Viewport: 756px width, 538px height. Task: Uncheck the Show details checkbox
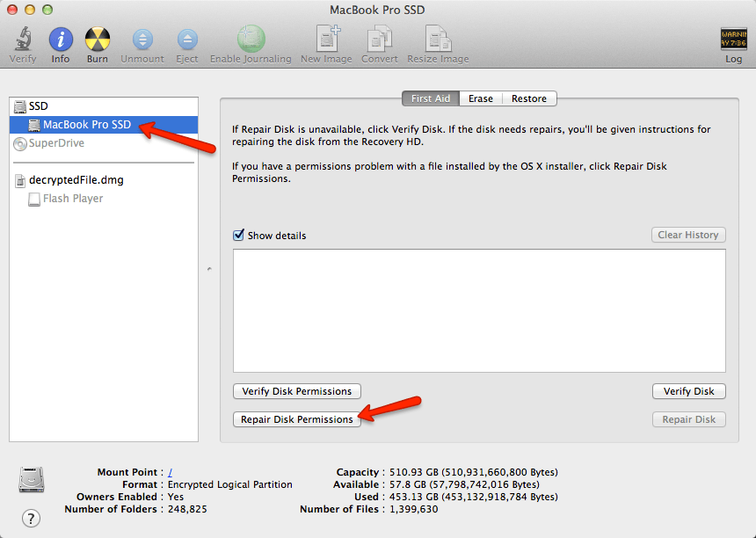238,235
